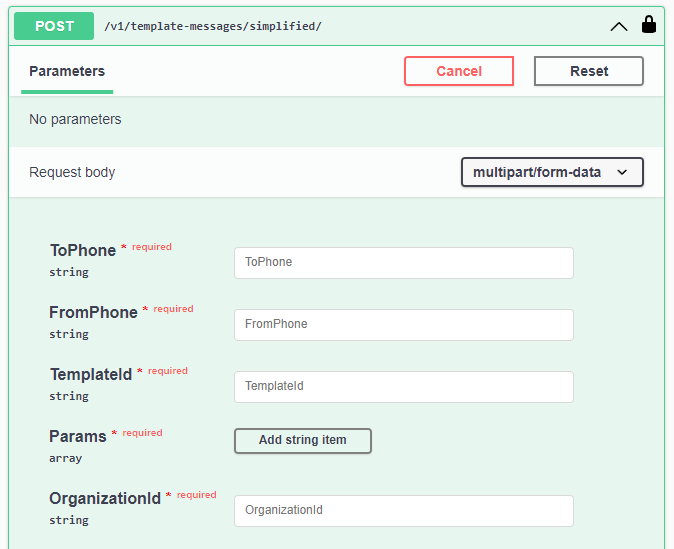
Task: Click the Request body section label
Action: tap(72, 172)
